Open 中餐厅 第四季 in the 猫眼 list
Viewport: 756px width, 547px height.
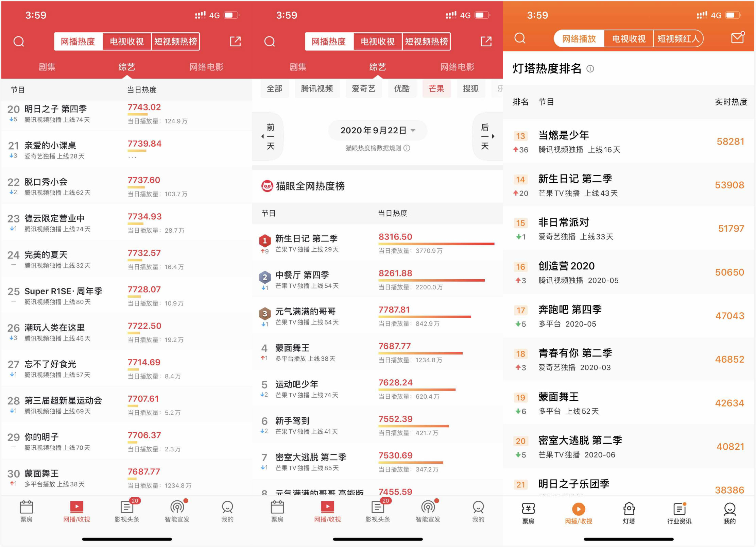coord(378,280)
